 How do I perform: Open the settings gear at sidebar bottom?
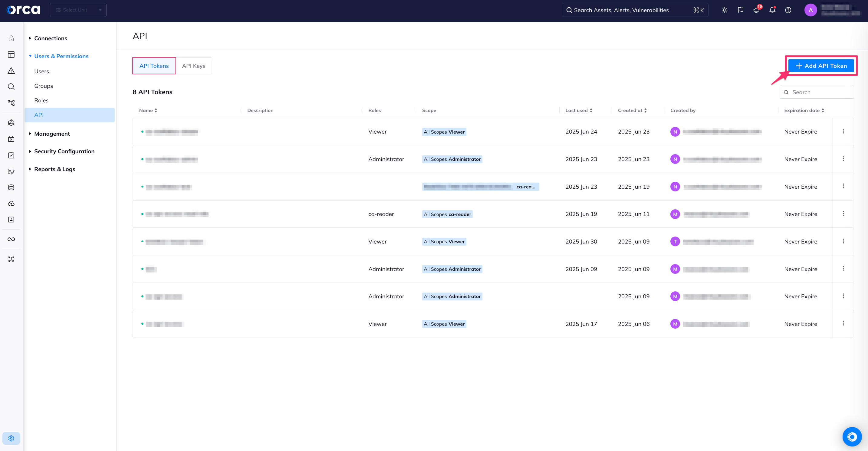tap(11, 438)
